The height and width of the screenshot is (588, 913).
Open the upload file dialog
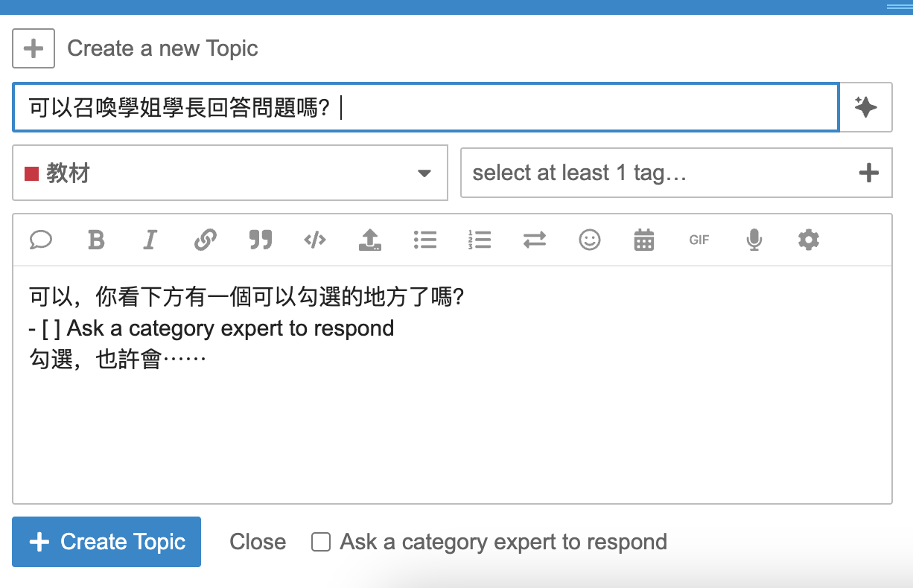(370, 240)
